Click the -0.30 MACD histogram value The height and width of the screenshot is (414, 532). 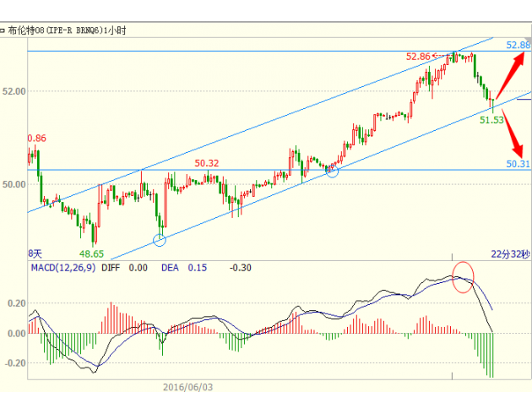click(242, 268)
